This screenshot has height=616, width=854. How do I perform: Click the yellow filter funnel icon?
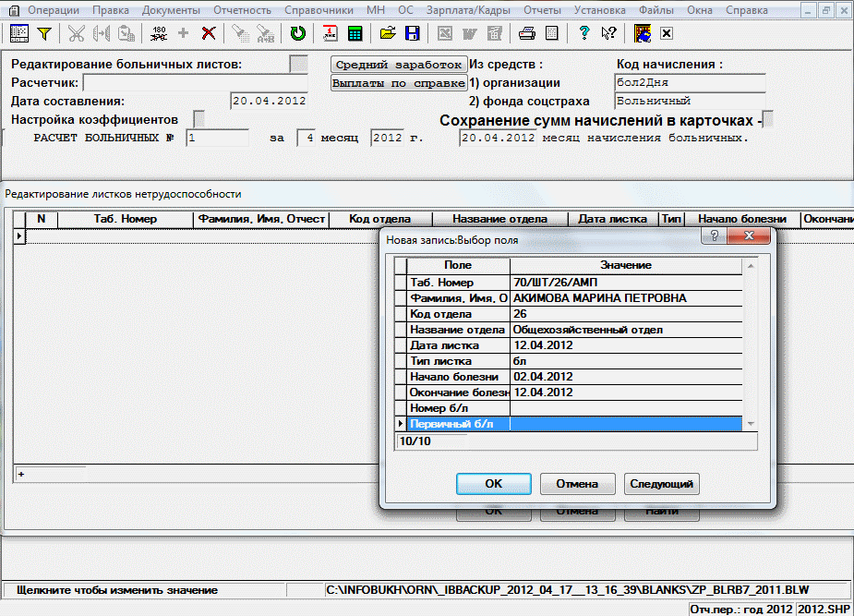43,33
